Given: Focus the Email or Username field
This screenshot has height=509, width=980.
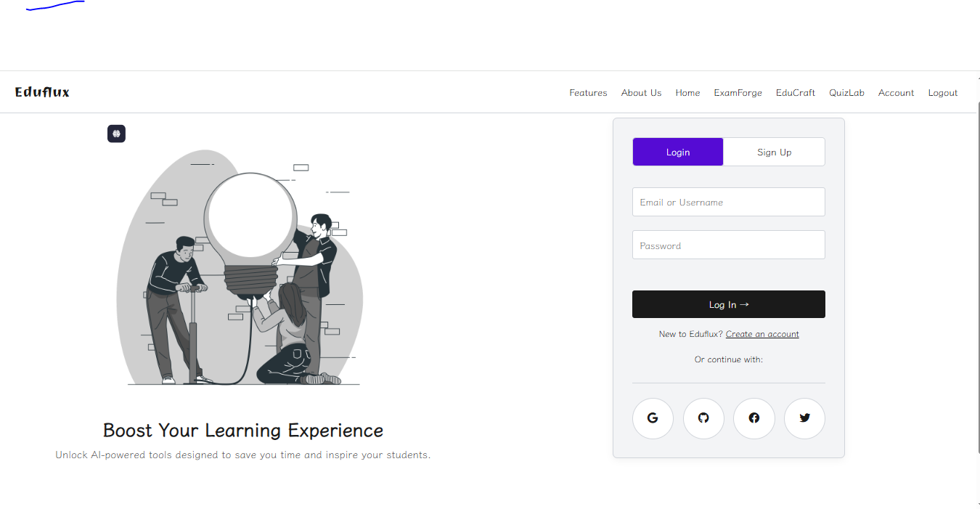Looking at the screenshot, I should click(728, 202).
